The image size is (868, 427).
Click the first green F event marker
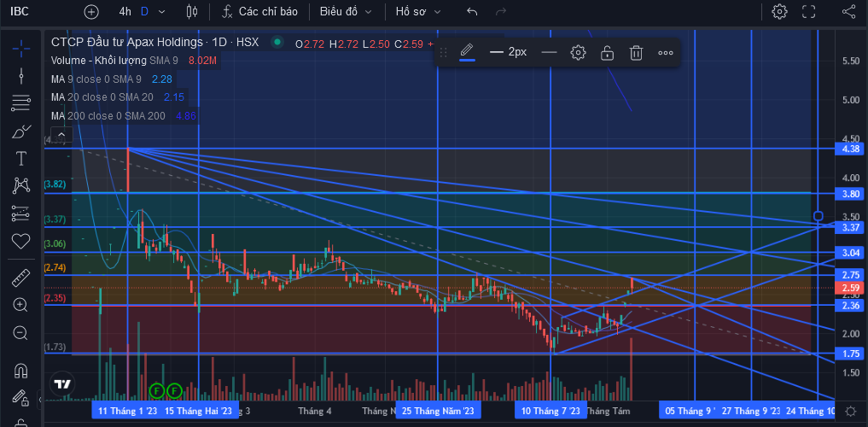pyautogui.click(x=157, y=391)
